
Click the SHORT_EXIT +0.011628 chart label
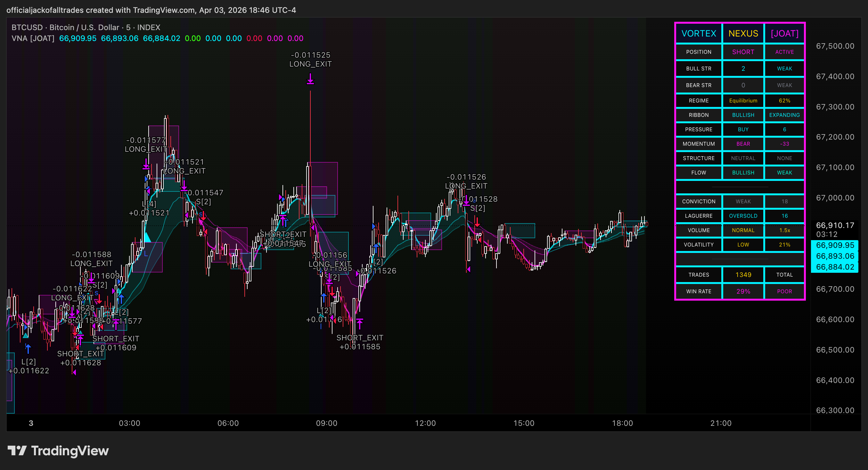[x=80, y=358]
